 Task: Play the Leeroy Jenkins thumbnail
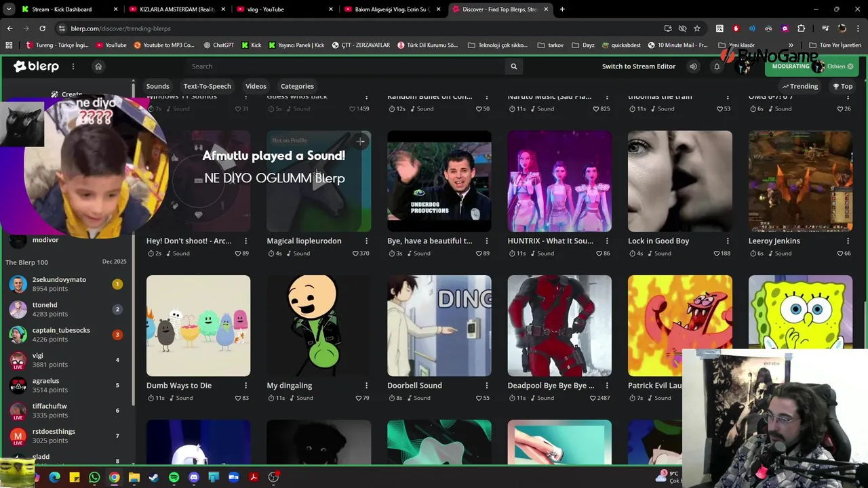click(800, 181)
